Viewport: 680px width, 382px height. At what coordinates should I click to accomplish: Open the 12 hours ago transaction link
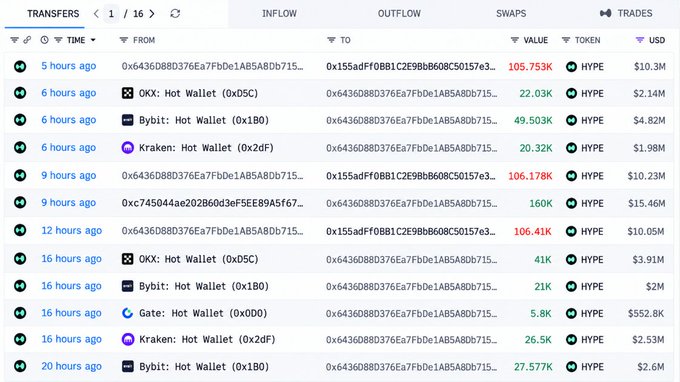[72, 230]
